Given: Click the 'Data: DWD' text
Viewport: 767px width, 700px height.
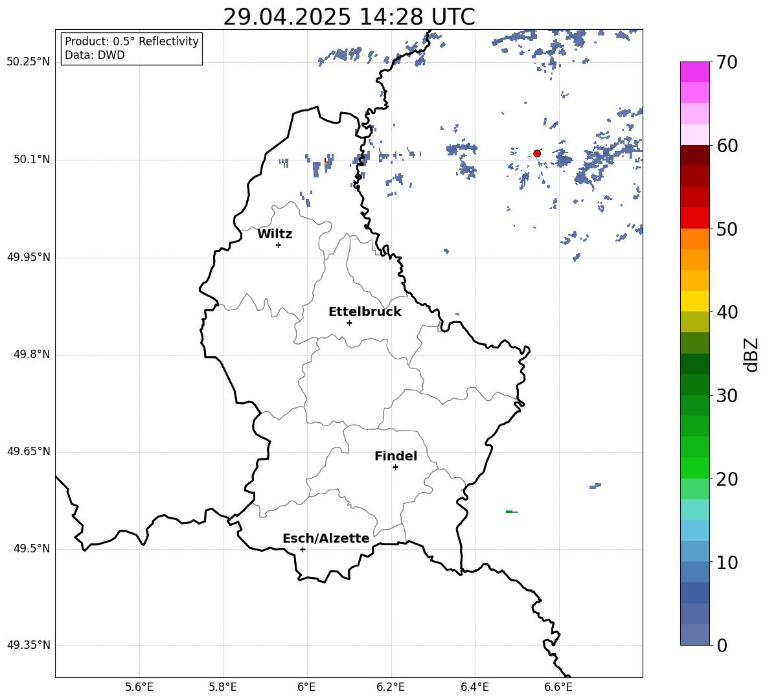Looking at the screenshot, I should click(95, 55).
